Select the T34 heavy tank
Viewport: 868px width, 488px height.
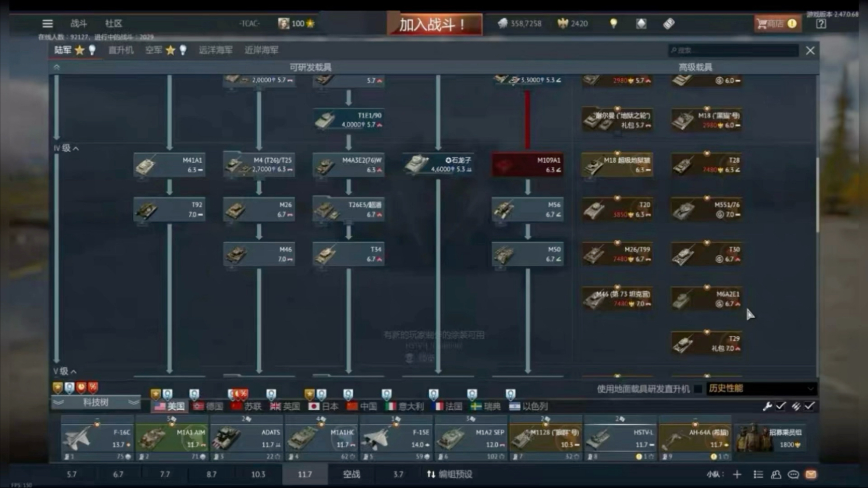349,254
